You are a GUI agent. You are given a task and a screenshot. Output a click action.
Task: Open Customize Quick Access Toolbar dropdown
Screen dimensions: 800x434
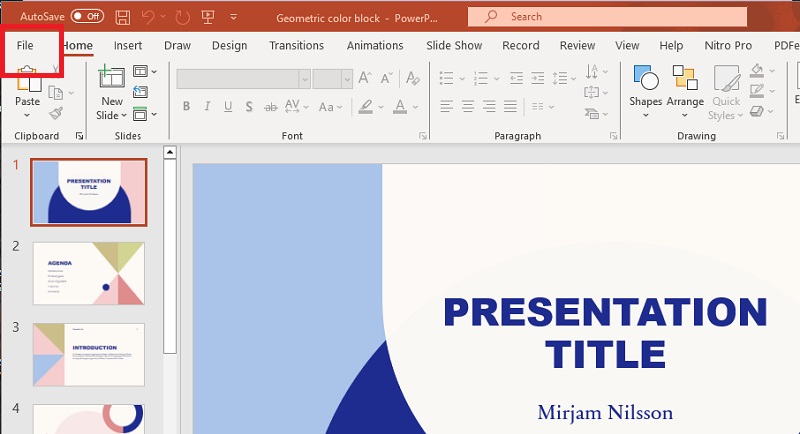(x=233, y=17)
